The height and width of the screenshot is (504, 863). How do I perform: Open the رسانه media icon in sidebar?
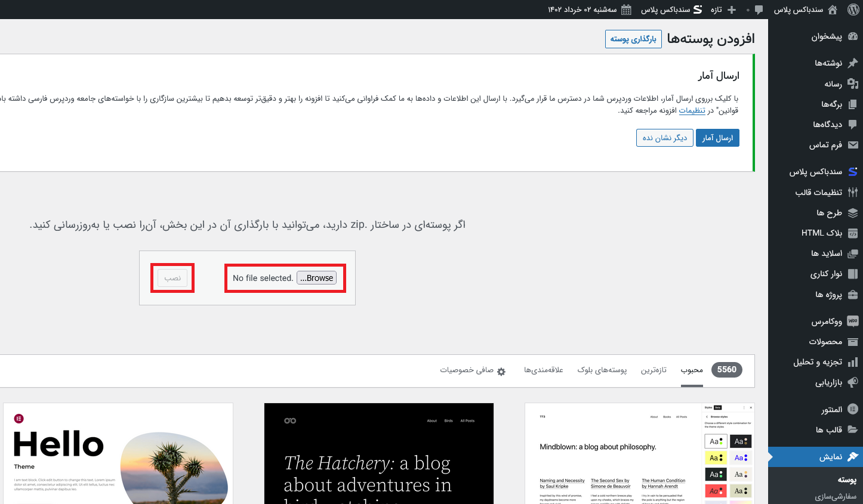(853, 84)
